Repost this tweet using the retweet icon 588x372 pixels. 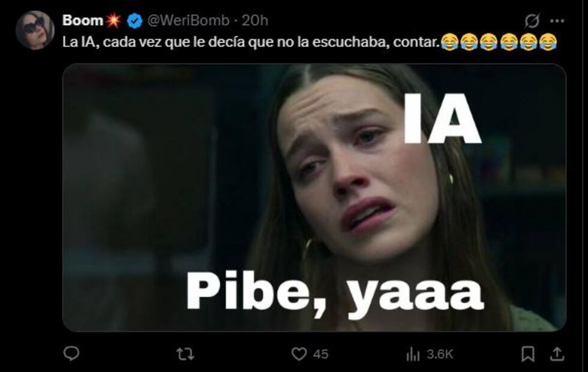(185, 353)
